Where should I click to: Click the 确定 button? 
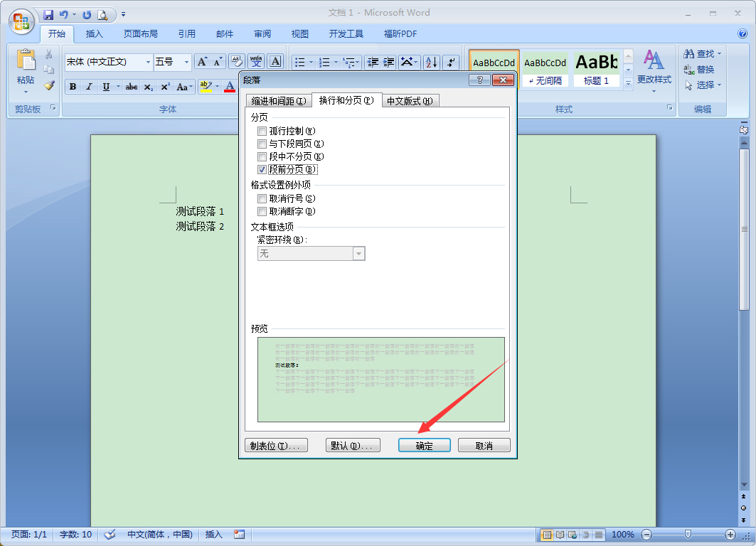[x=424, y=445]
